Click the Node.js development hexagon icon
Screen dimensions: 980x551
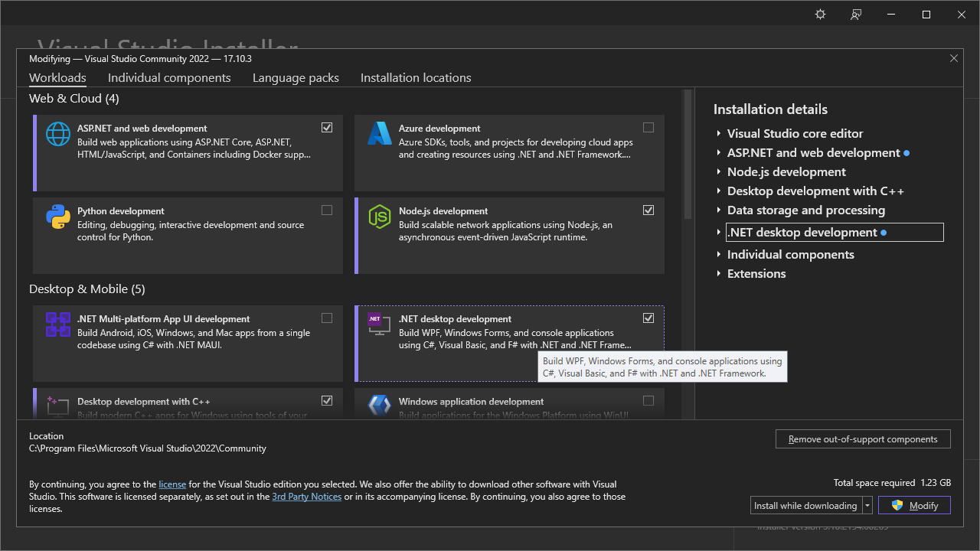point(380,217)
